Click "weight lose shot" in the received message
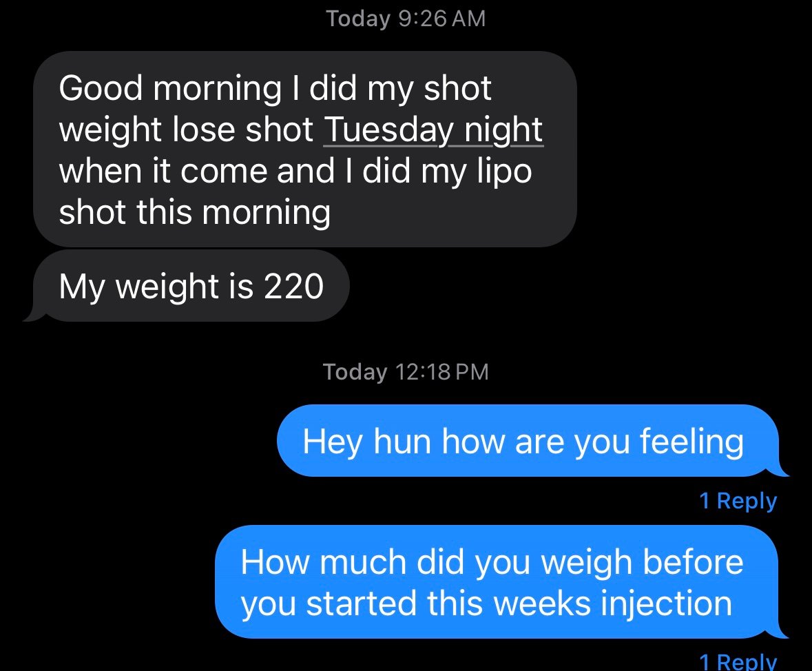The image size is (812, 671). 186,130
